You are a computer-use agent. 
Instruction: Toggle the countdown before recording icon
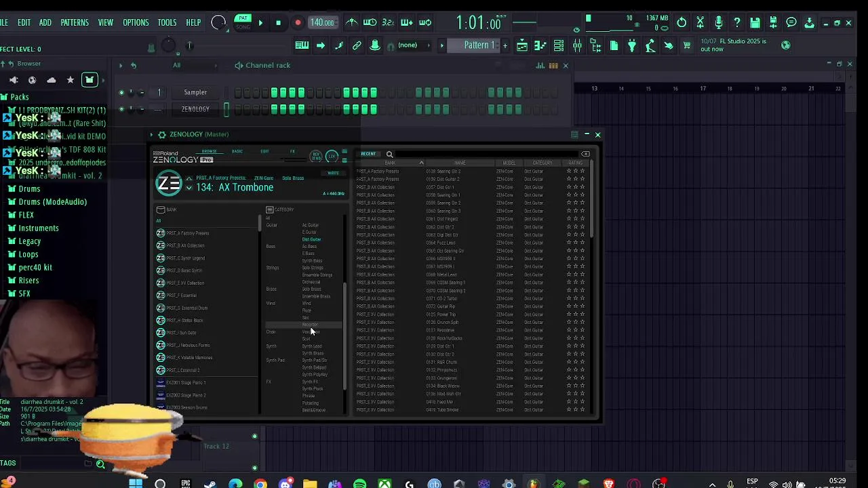click(x=388, y=22)
